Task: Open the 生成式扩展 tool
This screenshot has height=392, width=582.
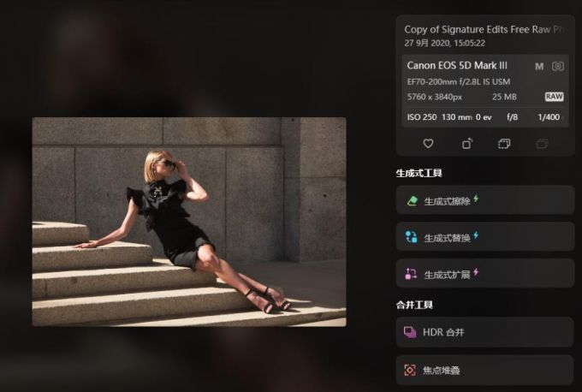Action: pos(484,274)
